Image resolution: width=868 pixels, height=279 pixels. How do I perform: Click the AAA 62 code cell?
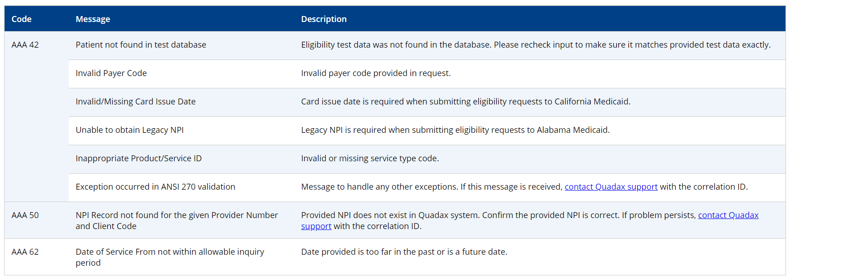click(x=25, y=252)
